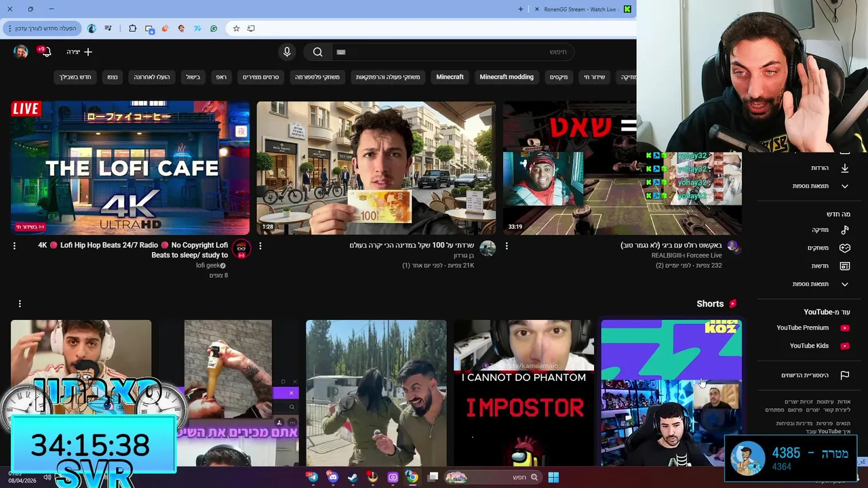Viewport: 868px width, 488px height.
Task: Click the plus 'יצירה' create button
Action: click(79, 52)
